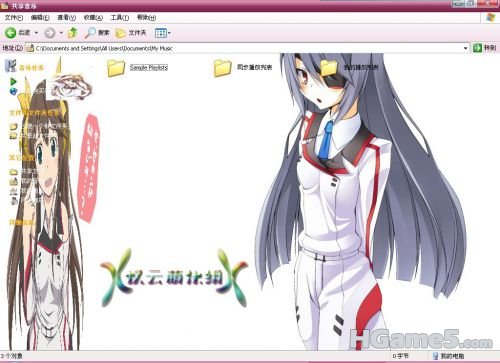Expand the Details (详细信息) panel header
The width and height of the screenshot is (500, 363).
click(x=22, y=222)
